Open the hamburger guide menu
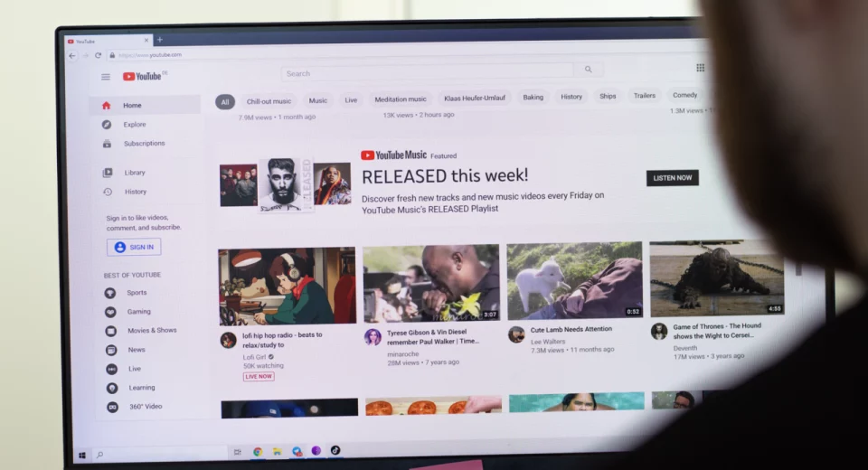 (106, 77)
